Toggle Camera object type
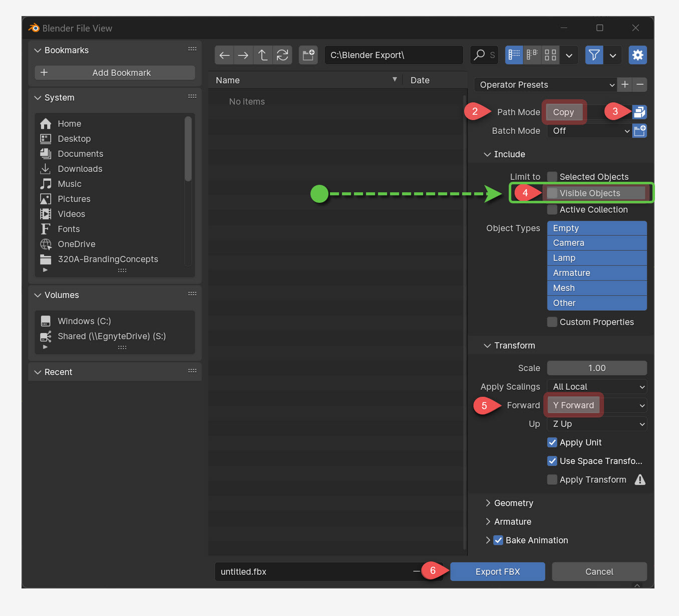The image size is (679, 616). pyautogui.click(x=597, y=243)
